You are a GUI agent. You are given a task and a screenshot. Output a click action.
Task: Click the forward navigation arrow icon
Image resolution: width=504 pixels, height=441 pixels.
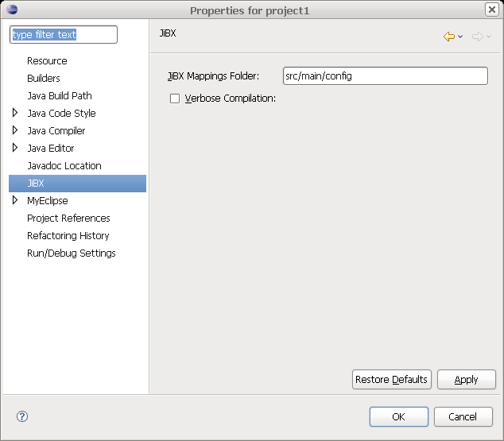click(477, 37)
